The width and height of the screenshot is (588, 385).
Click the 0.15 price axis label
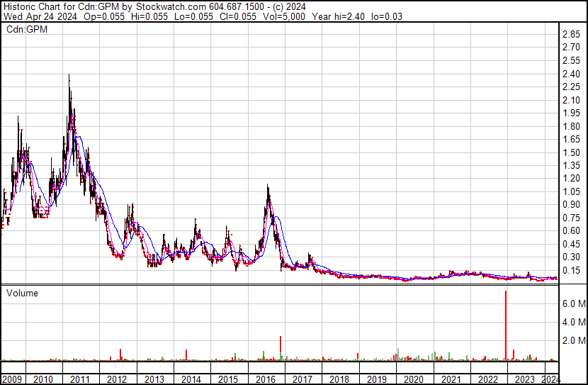pyautogui.click(x=571, y=271)
